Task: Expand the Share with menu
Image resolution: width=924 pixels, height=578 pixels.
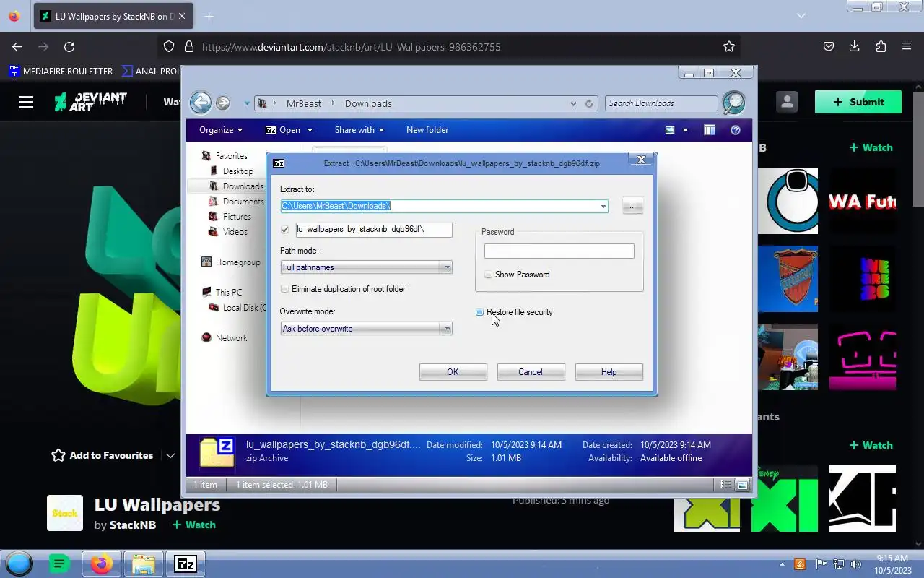Action: (359, 130)
